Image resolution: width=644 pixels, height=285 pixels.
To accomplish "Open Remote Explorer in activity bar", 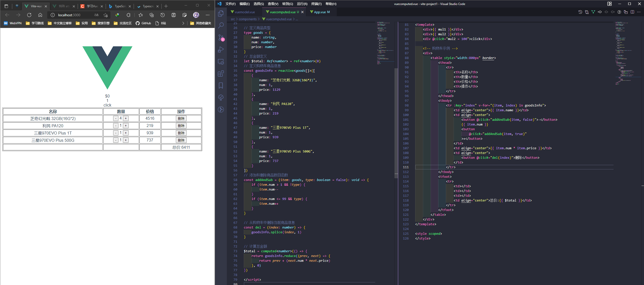I will click(221, 61).
